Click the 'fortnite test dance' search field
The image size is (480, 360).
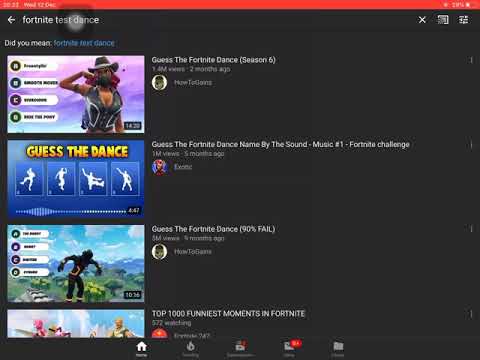tap(61, 20)
